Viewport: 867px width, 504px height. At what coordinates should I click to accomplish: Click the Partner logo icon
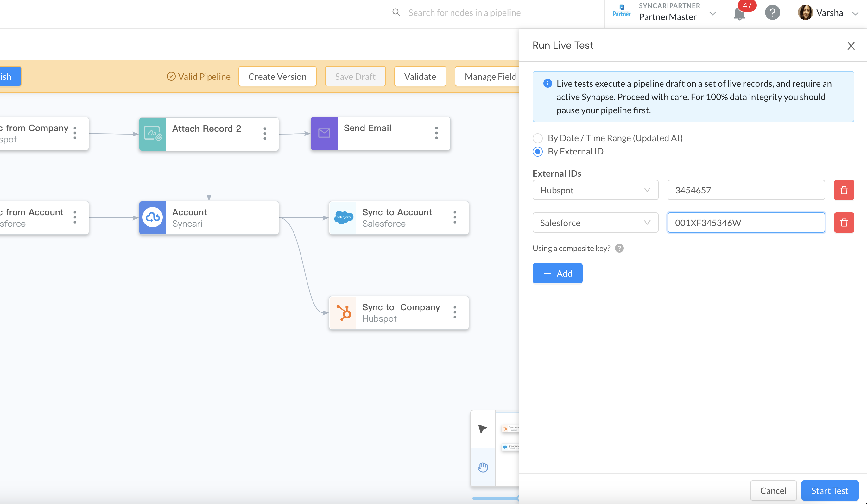click(622, 11)
